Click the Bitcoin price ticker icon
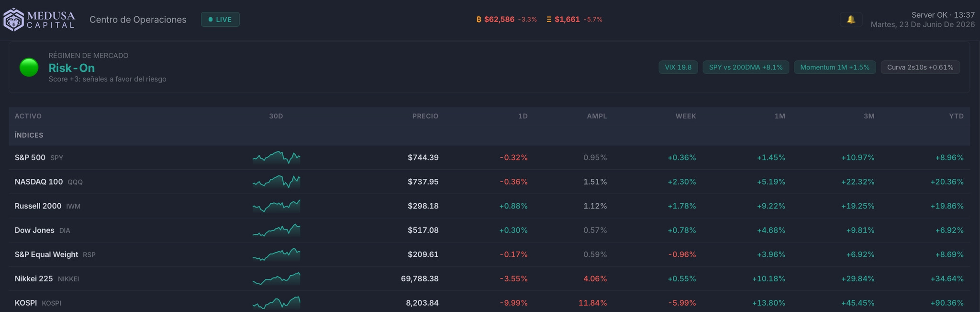 [x=479, y=20]
